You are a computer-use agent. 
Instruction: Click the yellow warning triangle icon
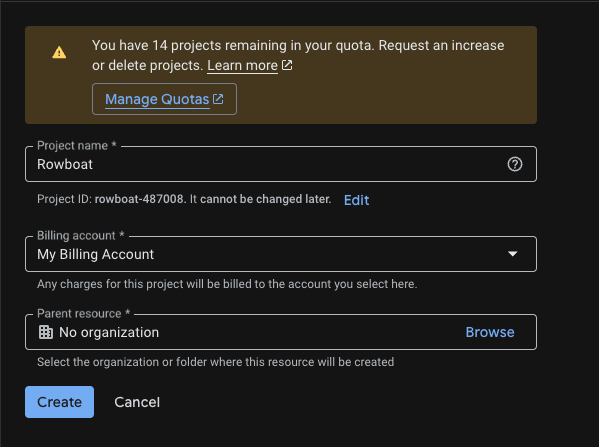(x=59, y=52)
